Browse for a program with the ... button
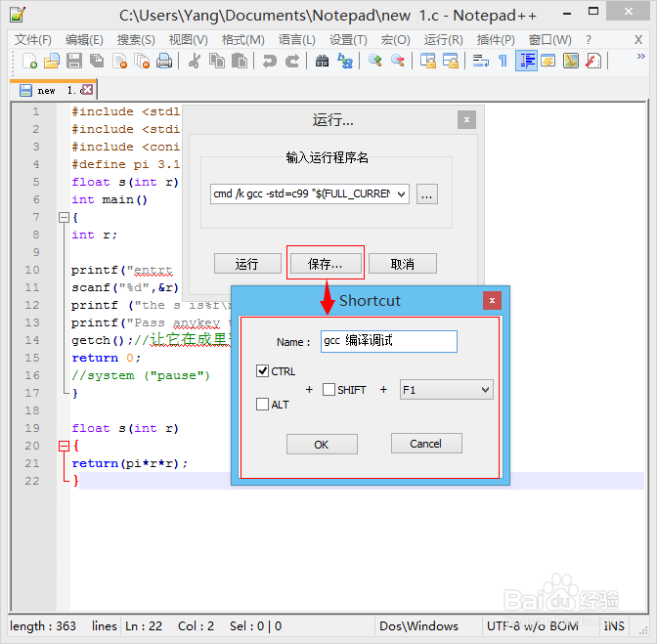 pos(427,193)
